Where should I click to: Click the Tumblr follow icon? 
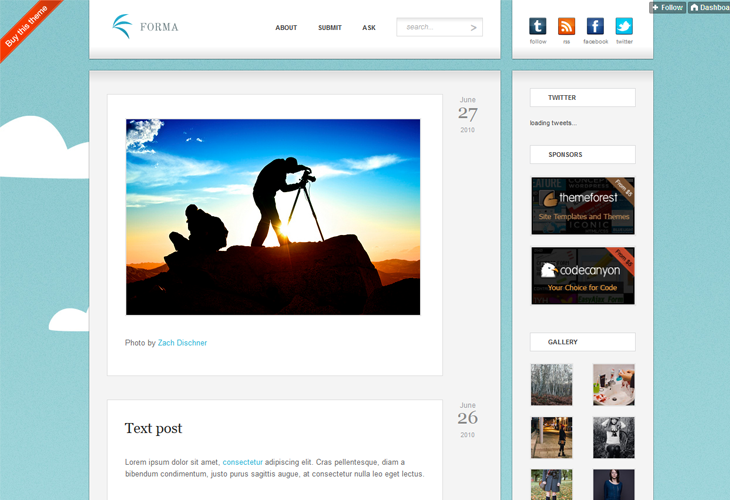coord(537,26)
